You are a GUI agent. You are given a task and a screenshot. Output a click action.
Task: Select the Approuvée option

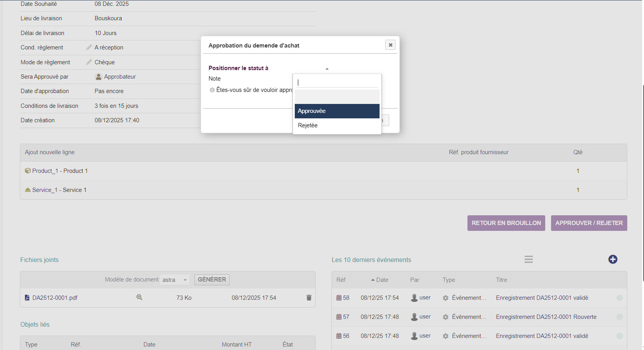pyautogui.click(x=337, y=111)
